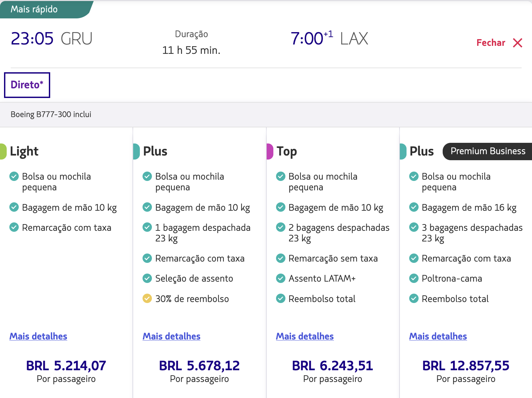The width and height of the screenshot is (532, 398).
Task: Click the Premium Business label badge
Action: tap(487, 151)
